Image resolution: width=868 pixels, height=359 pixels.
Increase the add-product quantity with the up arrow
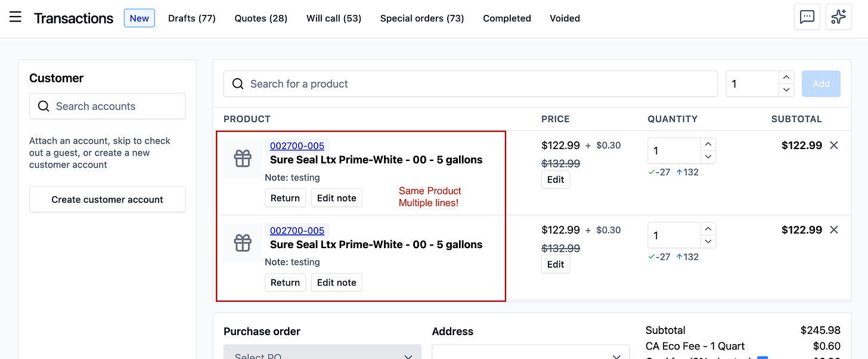coord(786,78)
